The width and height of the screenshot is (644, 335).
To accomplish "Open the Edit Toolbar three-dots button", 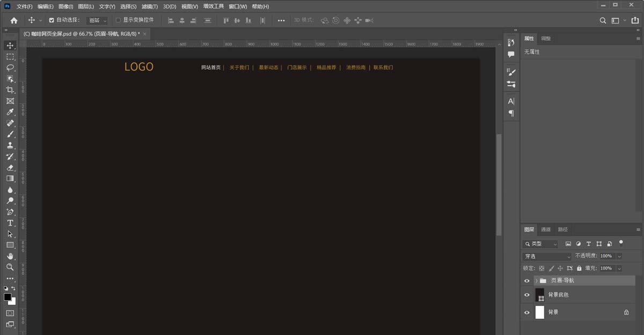I will click(10, 278).
